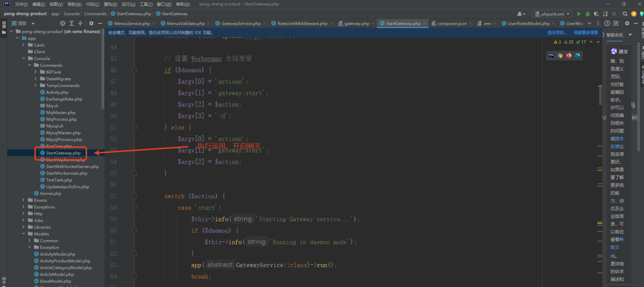Viewport: 644px width, 287px height.
Task: Click locate opened file crosshair icon
Action: 63,23
